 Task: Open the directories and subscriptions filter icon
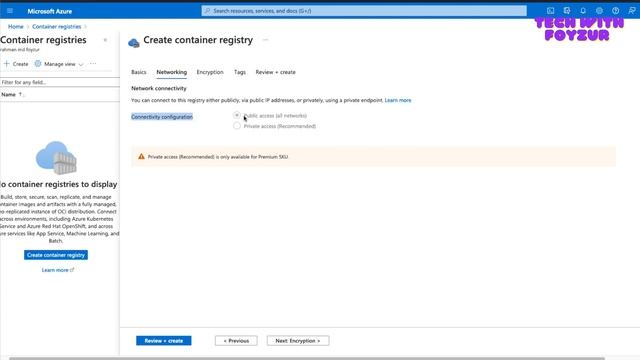(x=567, y=11)
